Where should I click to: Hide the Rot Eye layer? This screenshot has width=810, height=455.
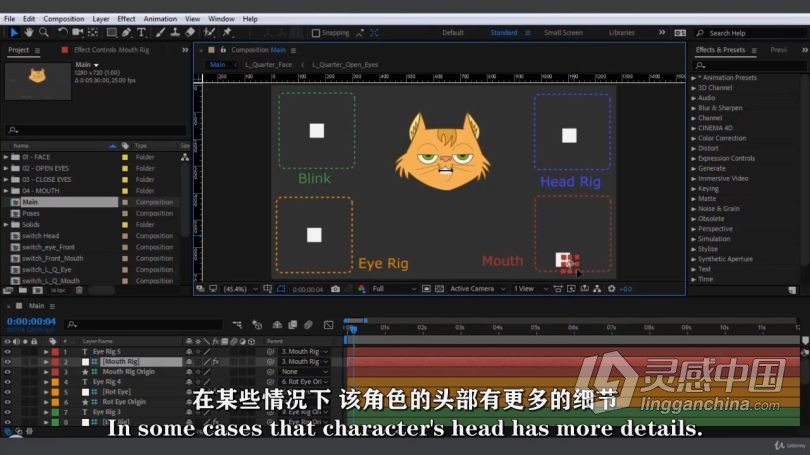[7, 392]
